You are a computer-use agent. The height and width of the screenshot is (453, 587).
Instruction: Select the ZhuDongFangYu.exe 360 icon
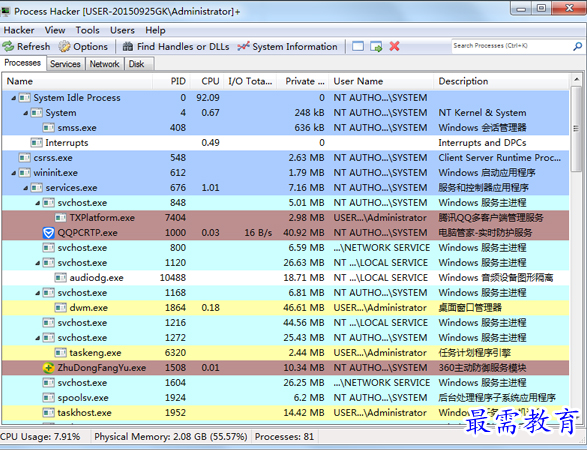[48, 368]
